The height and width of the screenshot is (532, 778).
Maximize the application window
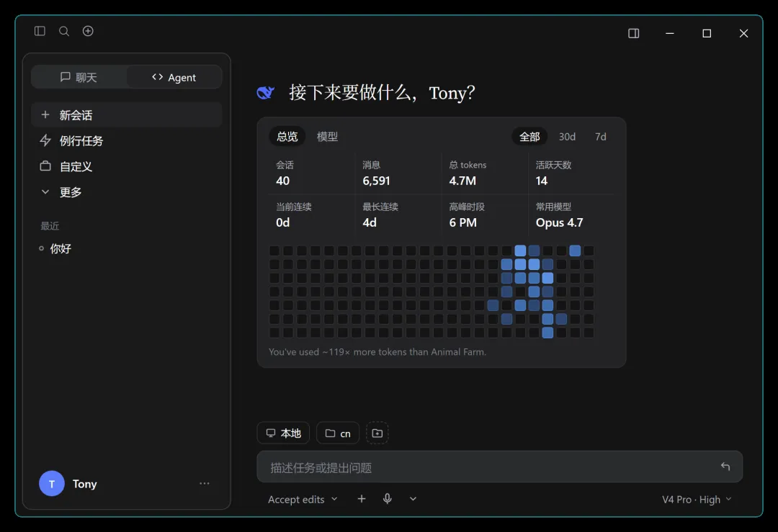point(707,33)
